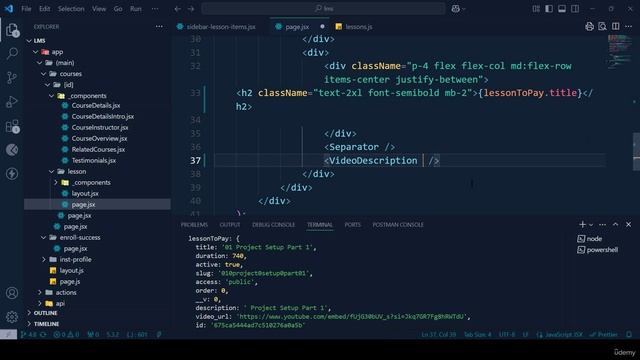640x360 pixels.
Task: Click the new terminal plus icon
Action: [x=582, y=224]
